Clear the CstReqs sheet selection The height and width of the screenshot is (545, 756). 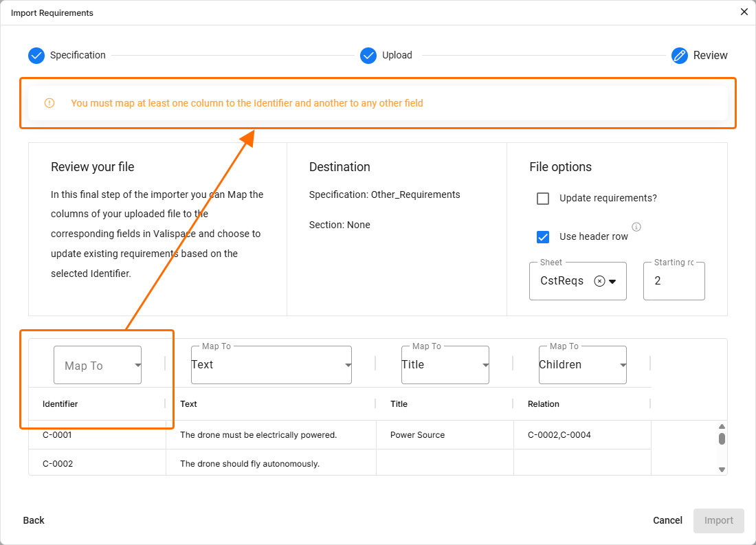[x=599, y=281]
